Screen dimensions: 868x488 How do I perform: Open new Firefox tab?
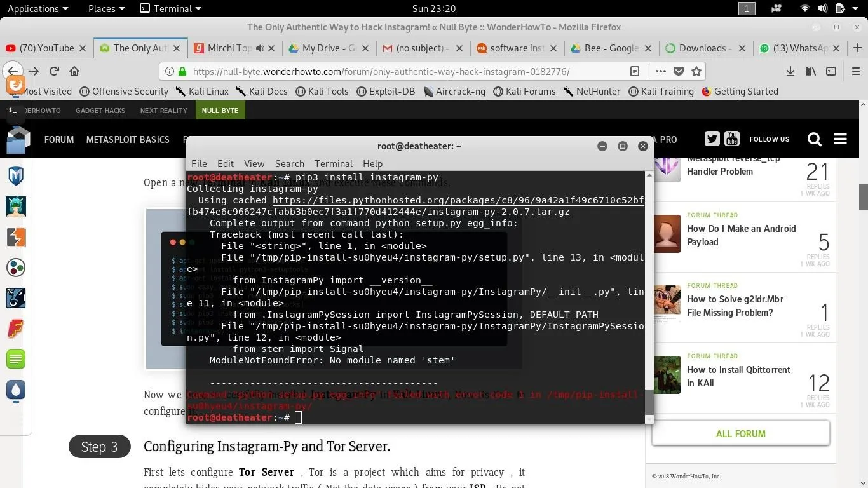pos(858,48)
